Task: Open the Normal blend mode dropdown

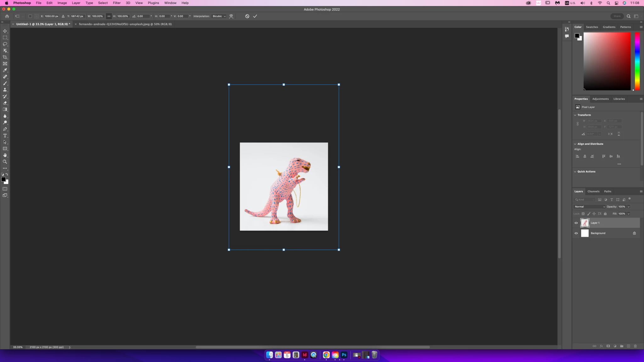Action: point(589,207)
